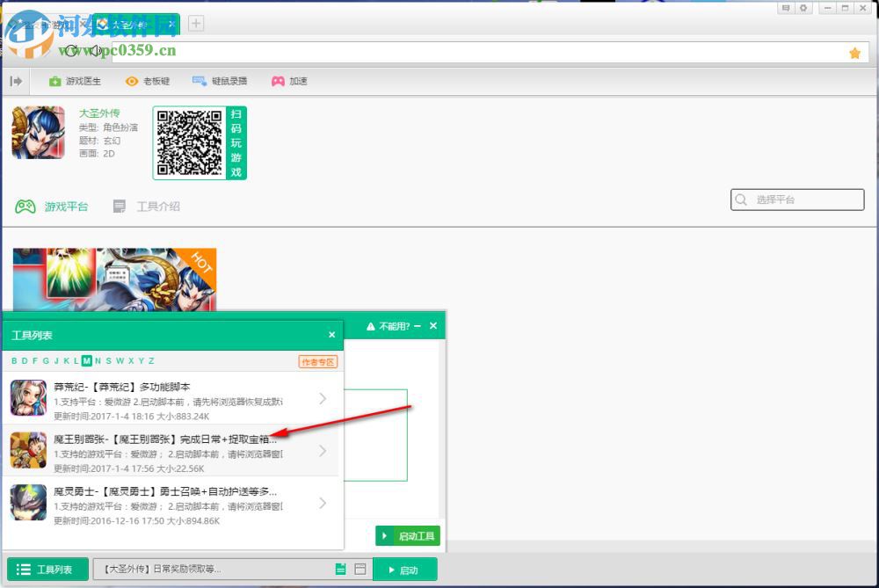This screenshot has width=879, height=588.
Task: Open the 键鼠录播 key-mouse recorder
Action: tap(220, 80)
